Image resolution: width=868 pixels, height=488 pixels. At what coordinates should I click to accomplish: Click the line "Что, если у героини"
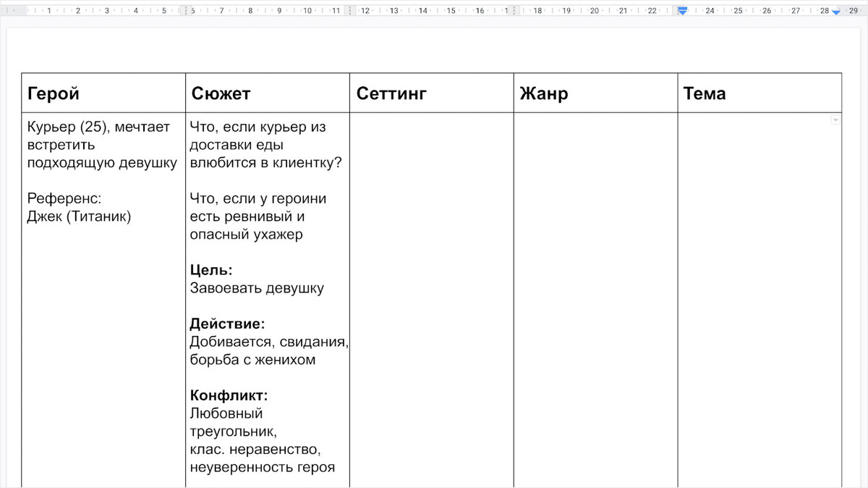click(x=258, y=198)
